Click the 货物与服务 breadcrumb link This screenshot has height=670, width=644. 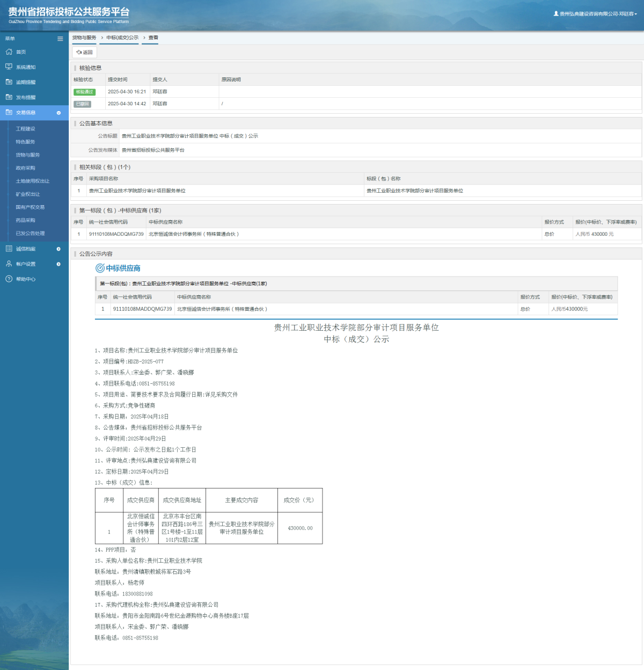point(84,38)
